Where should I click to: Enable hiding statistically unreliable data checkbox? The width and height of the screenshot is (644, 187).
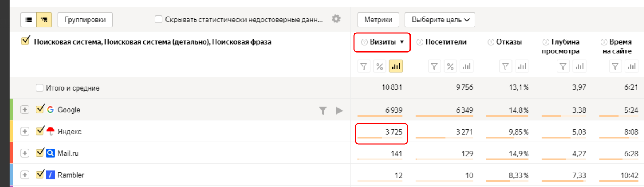[158, 19]
